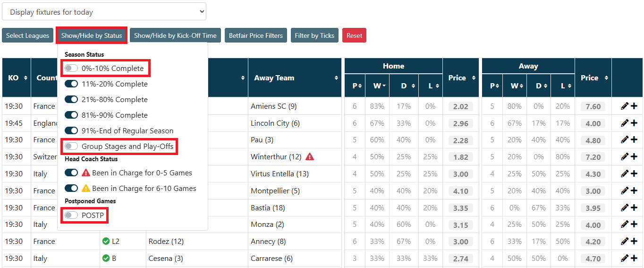Click the Select Leagues button
Screen dimensions: 644x268
27,35
